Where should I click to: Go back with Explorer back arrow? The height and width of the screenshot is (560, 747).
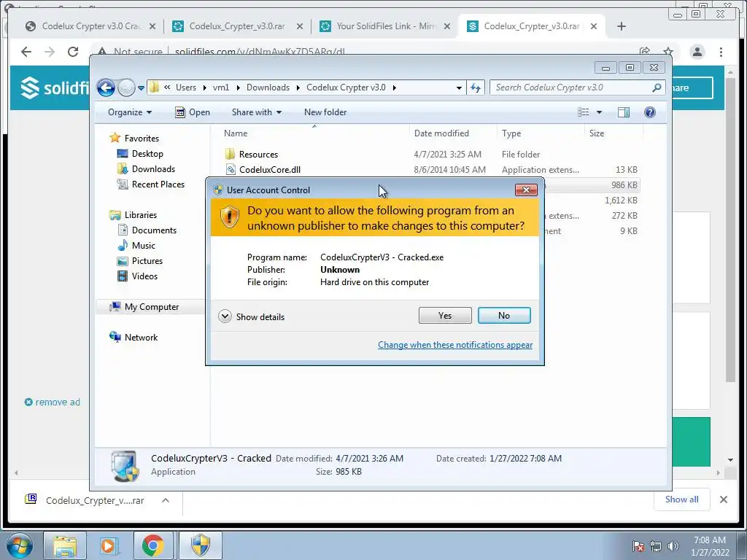106,87
